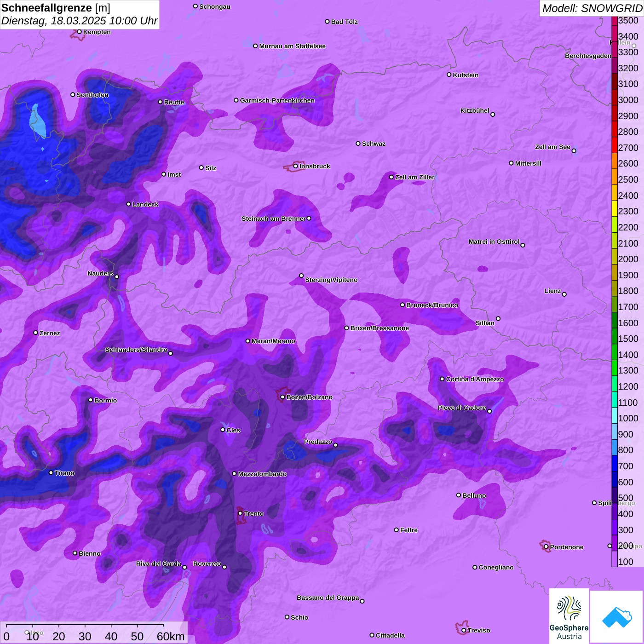Select the Bad Tölz marker dot
Viewport: 644px width, 644px height.
(327, 22)
